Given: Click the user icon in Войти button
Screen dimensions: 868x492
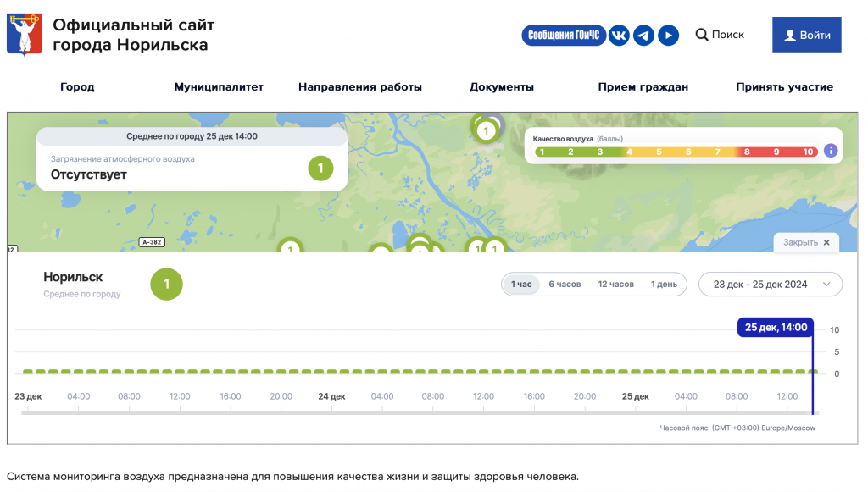Looking at the screenshot, I should (790, 36).
